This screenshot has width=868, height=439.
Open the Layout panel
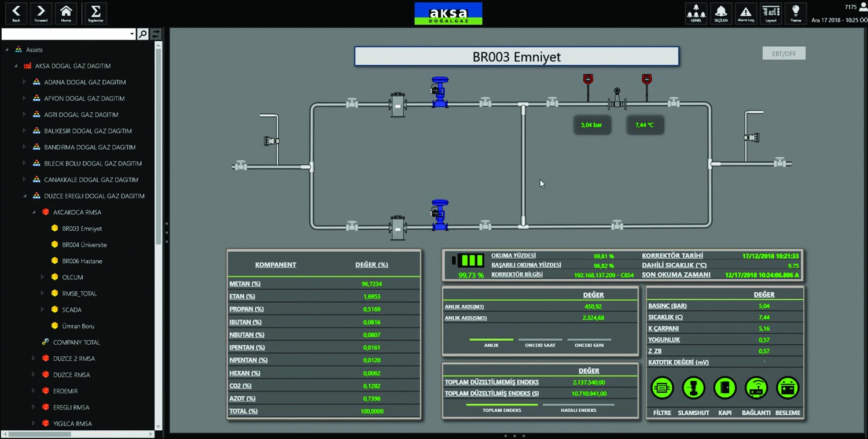point(771,13)
